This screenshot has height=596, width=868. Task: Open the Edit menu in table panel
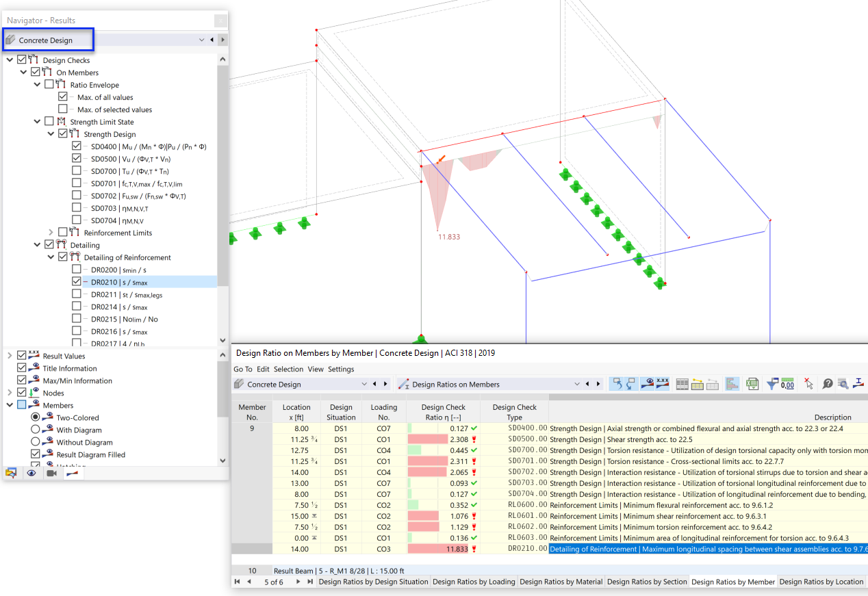point(263,369)
